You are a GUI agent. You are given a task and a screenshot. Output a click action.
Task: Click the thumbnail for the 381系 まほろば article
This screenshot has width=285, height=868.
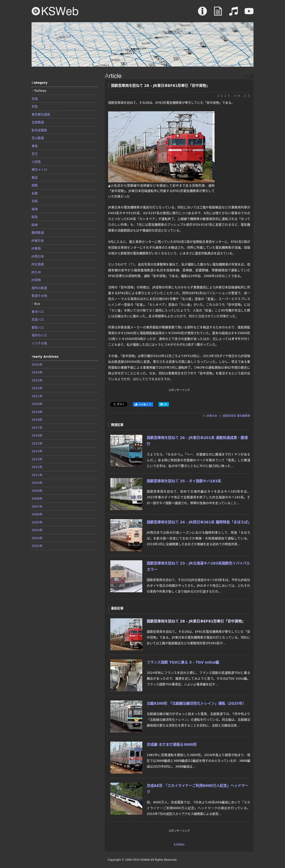click(126, 535)
